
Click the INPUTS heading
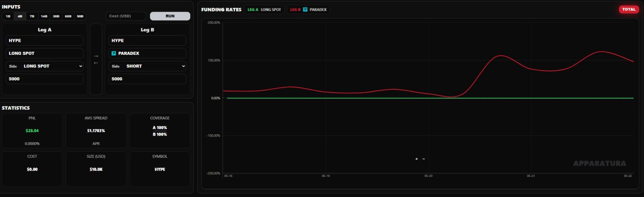point(11,7)
